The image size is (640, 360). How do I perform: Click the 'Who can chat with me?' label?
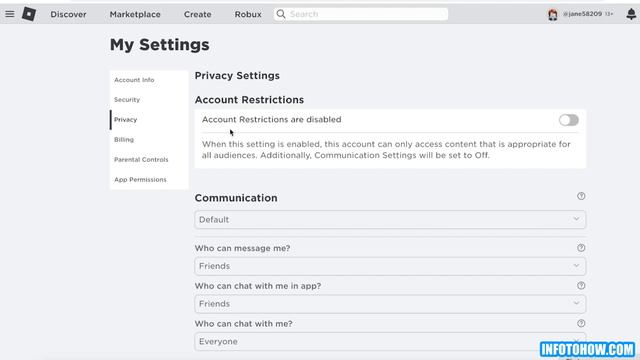[244, 324]
